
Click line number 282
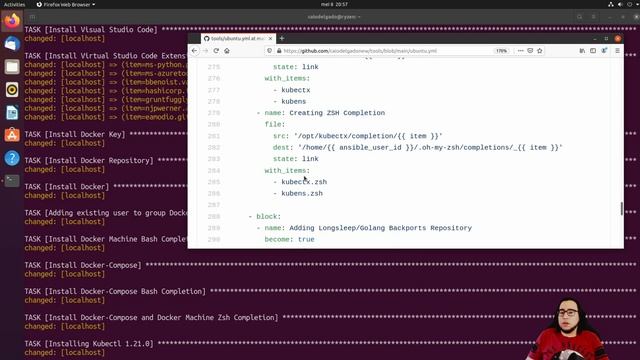(x=214, y=147)
